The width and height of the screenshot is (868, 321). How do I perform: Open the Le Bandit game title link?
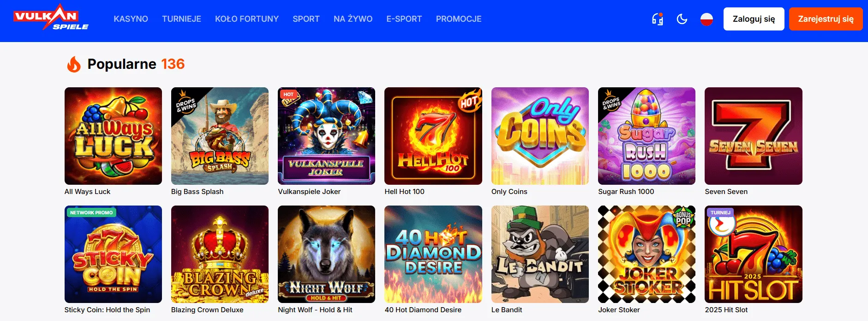coord(507,310)
